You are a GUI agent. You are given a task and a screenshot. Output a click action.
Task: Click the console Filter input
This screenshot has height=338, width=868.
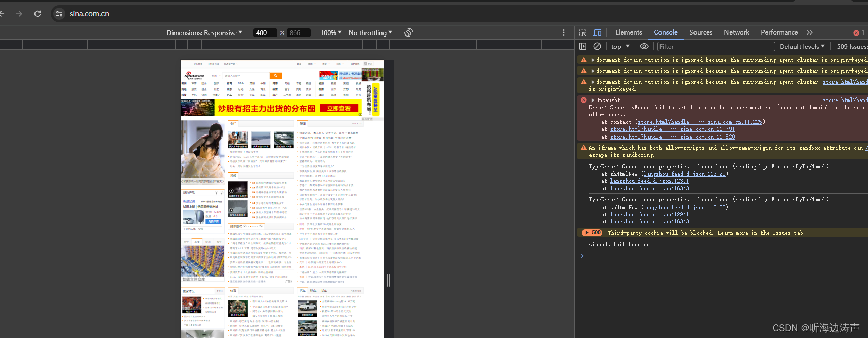point(716,46)
